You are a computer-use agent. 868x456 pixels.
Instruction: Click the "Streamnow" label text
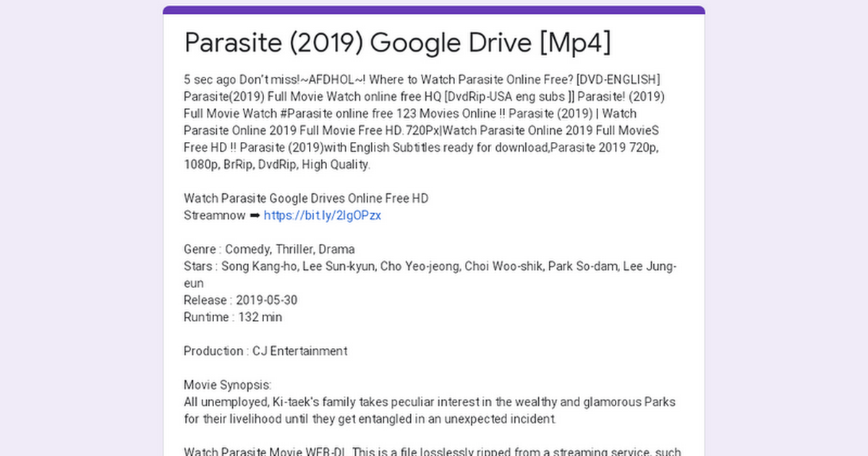click(215, 215)
